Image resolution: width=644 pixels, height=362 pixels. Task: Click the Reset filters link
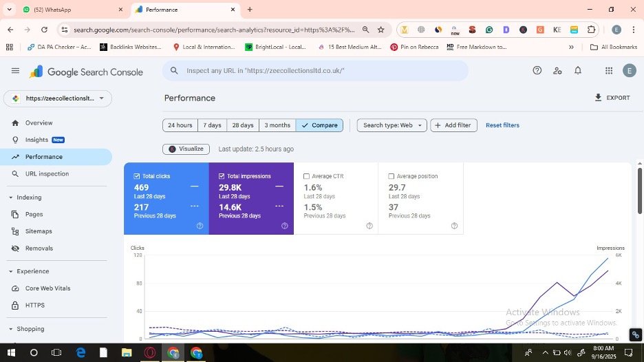pos(502,125)
